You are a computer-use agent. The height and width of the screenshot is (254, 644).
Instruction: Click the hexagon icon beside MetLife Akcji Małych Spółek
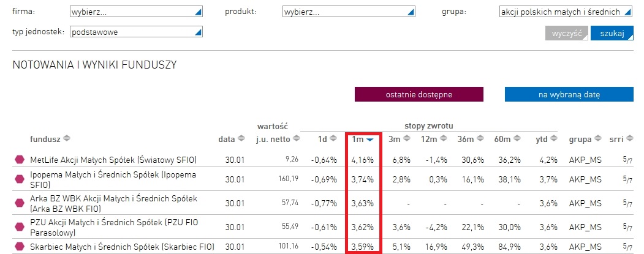pyautogui.click(x=20, y=160)
